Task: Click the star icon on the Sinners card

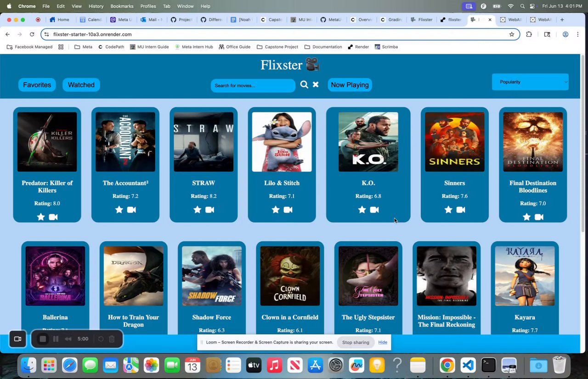Action: (x=448, y=210)
